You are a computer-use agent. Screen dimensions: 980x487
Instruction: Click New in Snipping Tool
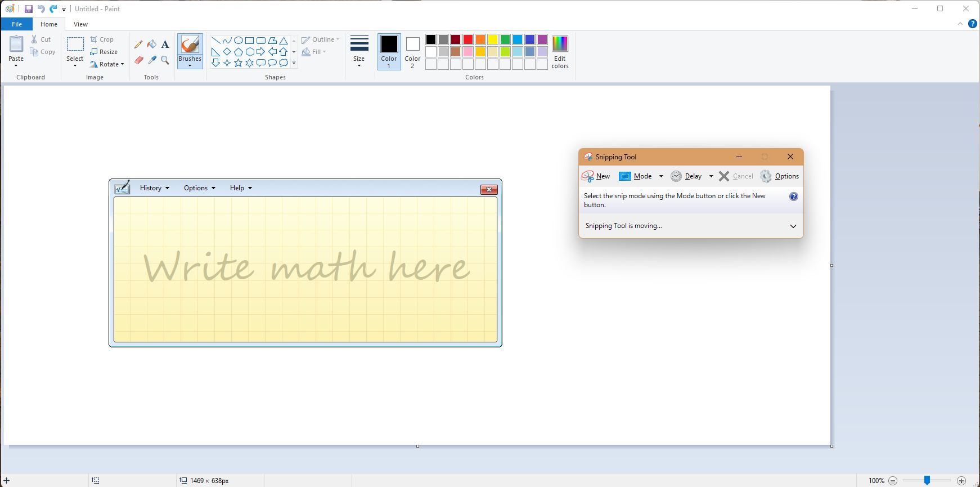[596, 176]
